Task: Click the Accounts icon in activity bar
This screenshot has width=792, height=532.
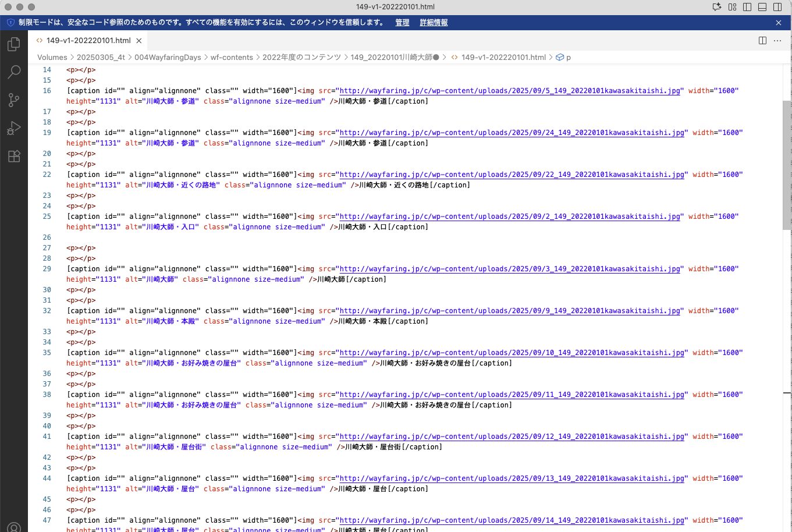Action: [x=14, y=527]
